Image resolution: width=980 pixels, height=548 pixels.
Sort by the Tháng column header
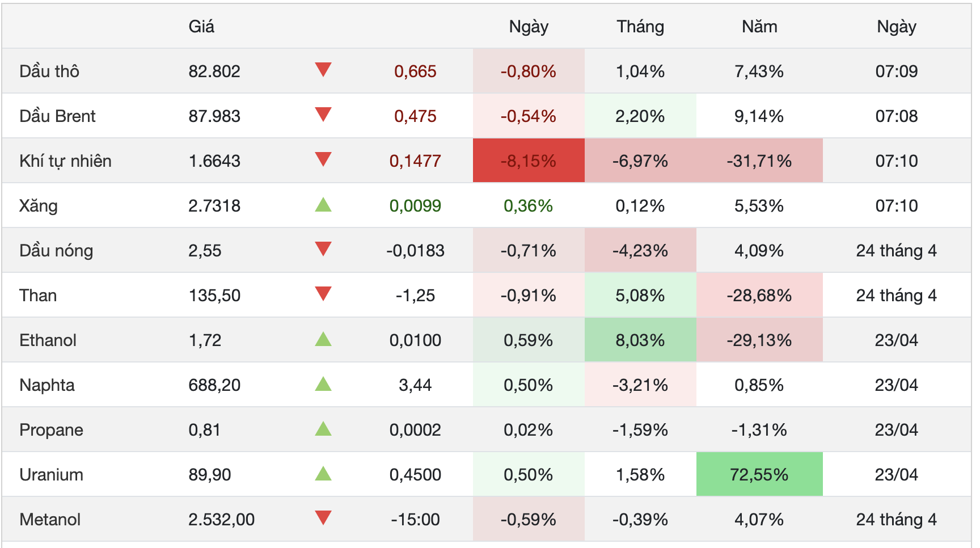pos(640,27)
